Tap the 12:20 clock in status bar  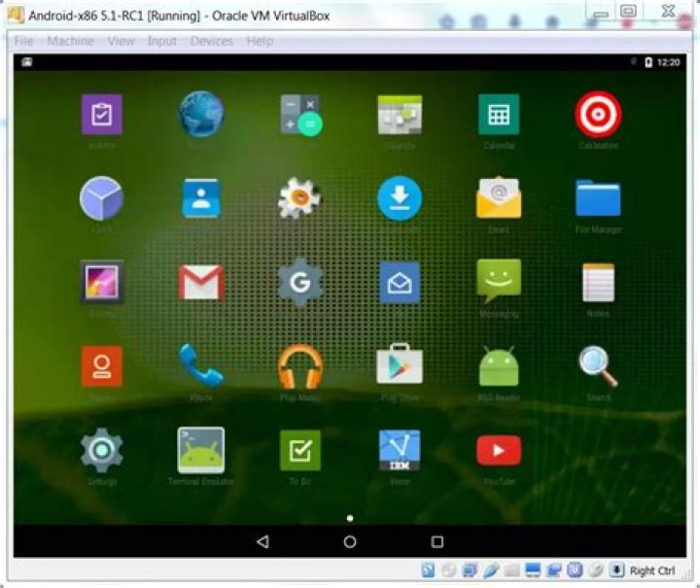(668, 62)
